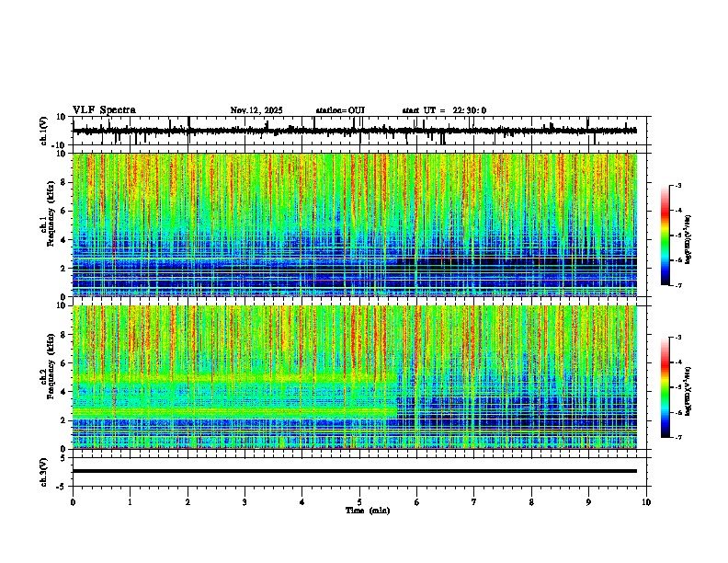
Task: Click the ch.2 spectrogram color scale bar
Action: (x=665, y=387)
